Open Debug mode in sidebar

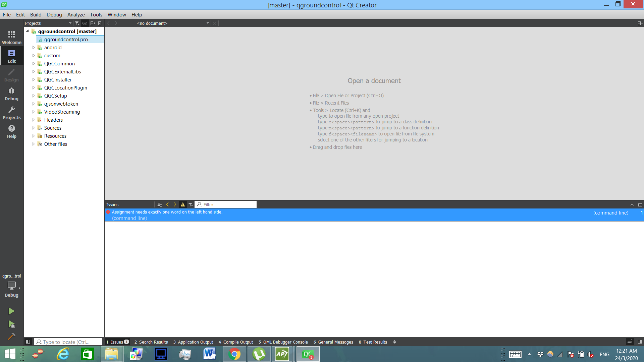[12, 94]
